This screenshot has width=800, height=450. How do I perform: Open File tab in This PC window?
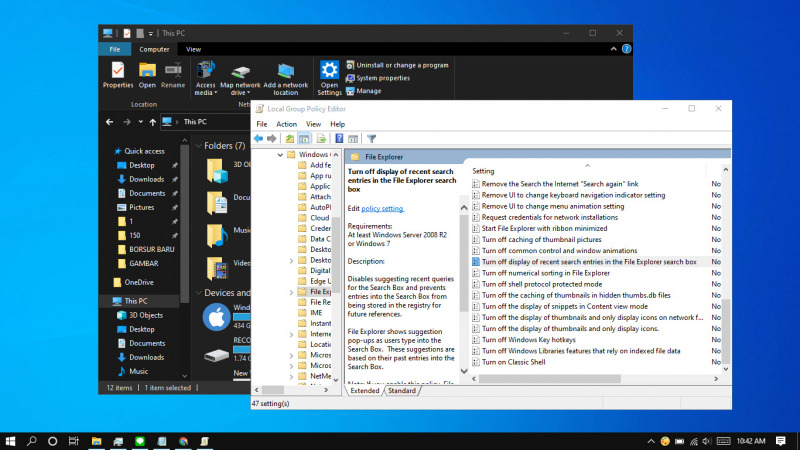point(115,49)
